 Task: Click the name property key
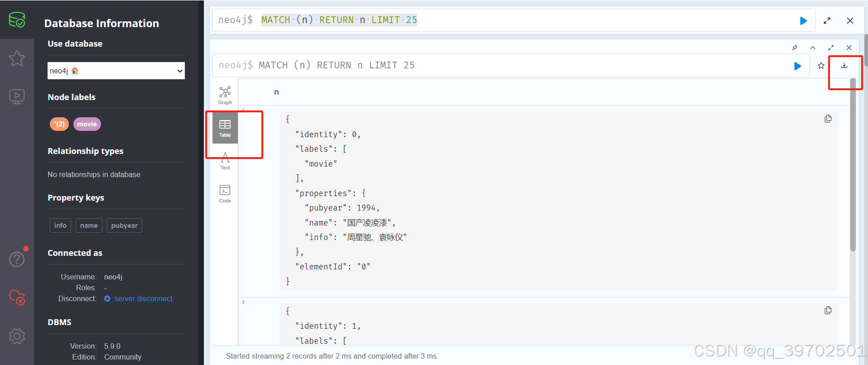pos(89,226)
